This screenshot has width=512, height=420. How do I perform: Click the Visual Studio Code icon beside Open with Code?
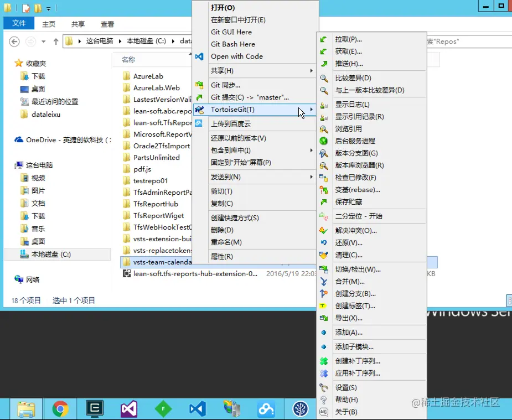click(x=199, y=56)
